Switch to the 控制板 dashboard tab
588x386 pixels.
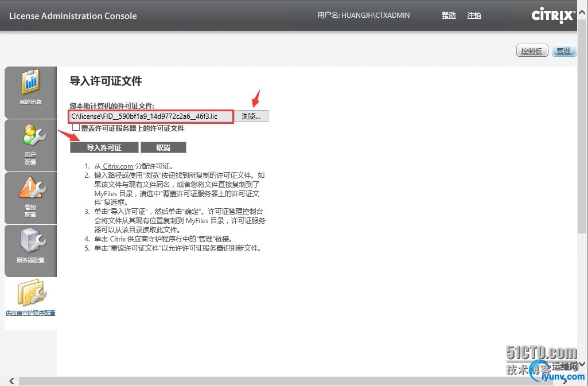[532, 50]
